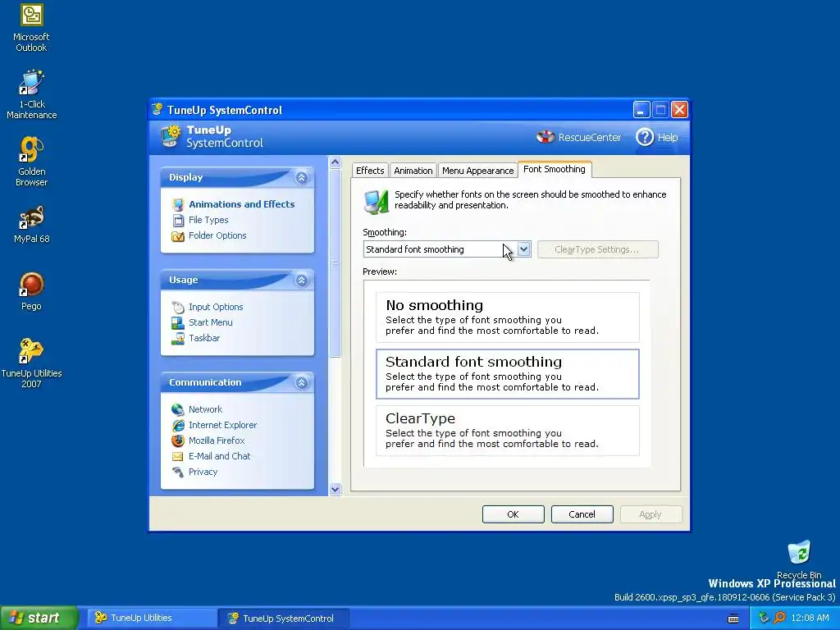Open Input Options settings

216,307
